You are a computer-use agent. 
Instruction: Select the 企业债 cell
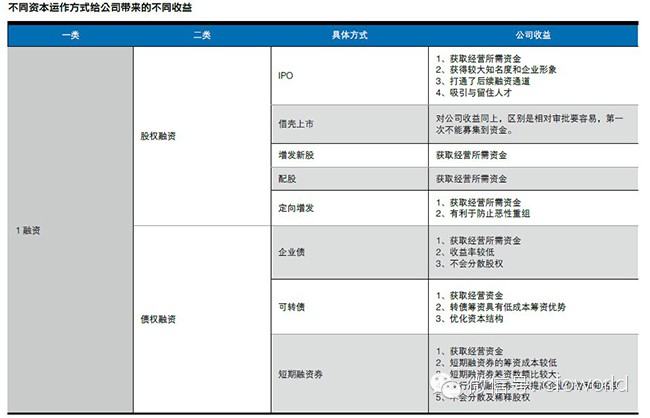click(349, 252)
